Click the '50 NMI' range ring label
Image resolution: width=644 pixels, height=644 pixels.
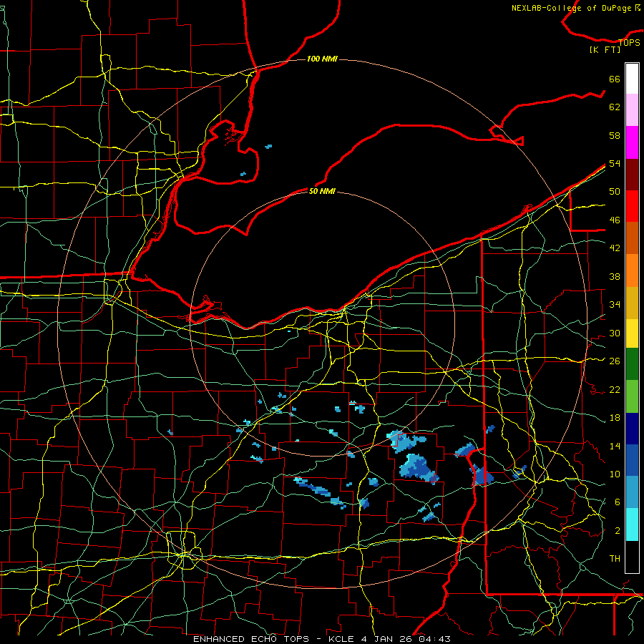(322, 191)
